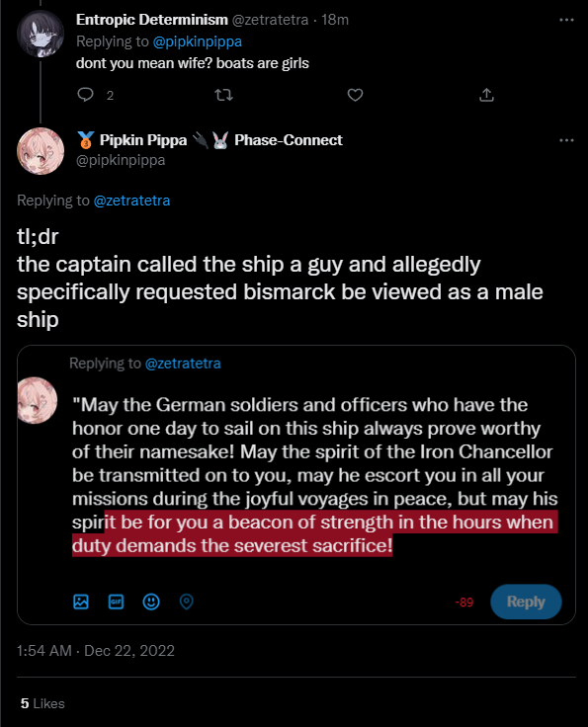Open @zetratetra link inside the quoted reply

point(183,363)
